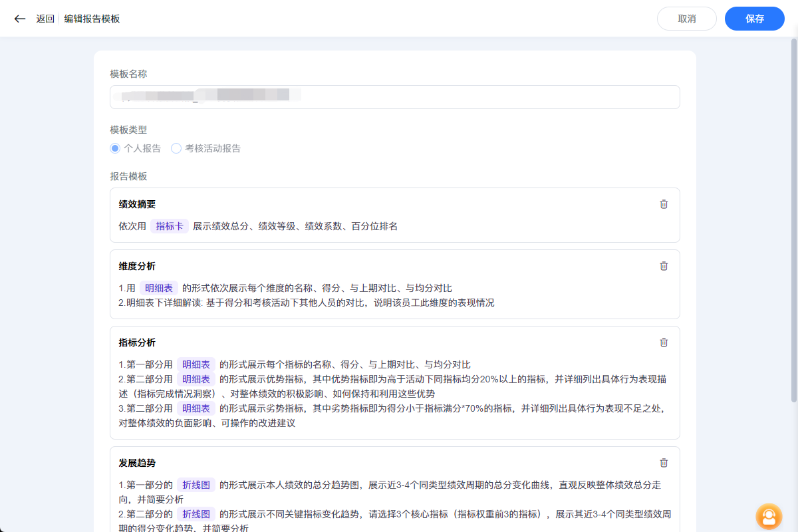Click the first 折线图 tag in 发展趋势
This screenshot has width=798, height=532.
[x=196, y=485]
